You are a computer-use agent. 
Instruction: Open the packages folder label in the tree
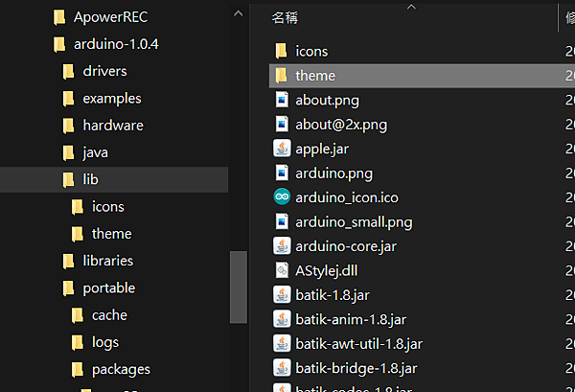(x=122, y=370)
